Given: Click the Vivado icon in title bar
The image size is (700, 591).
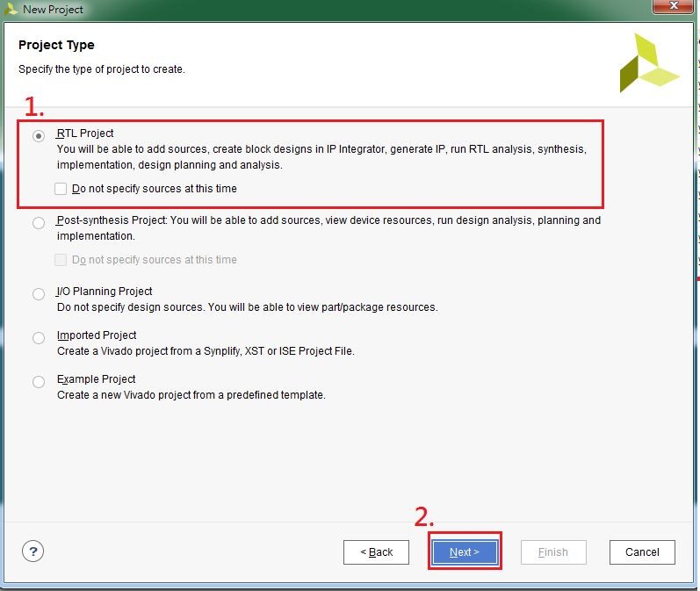Looking at the screenshot, I should (x=10, y=9).
